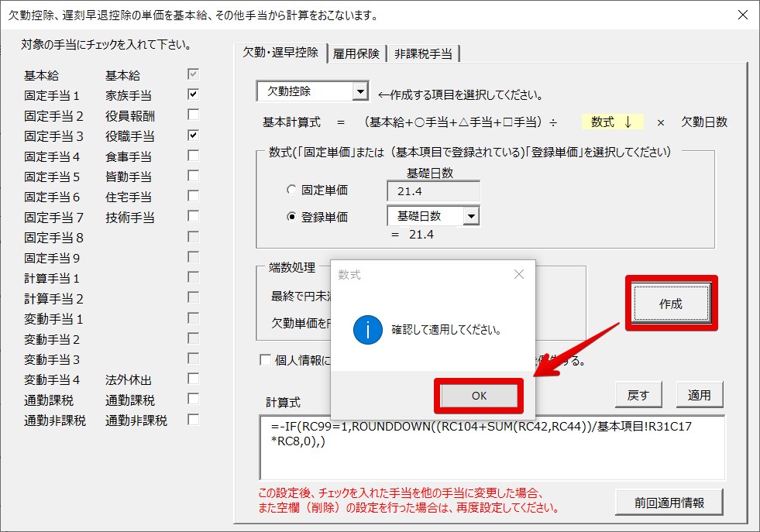Image resolution: width=760 pixels, height=532 pixels.
Task: Check the 役員報酬 checkbox
Action: point(193,115)
